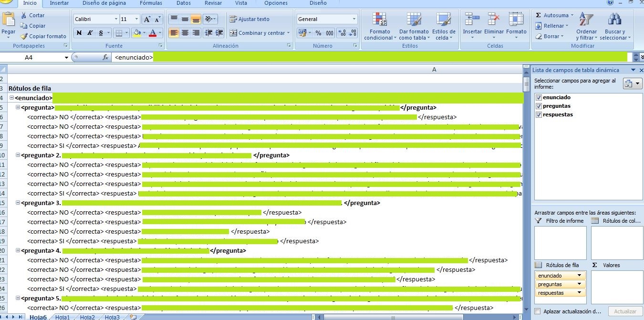
Task: Uncheck the 'enunciado' field checkbox
Action: (x=539, y=97)
